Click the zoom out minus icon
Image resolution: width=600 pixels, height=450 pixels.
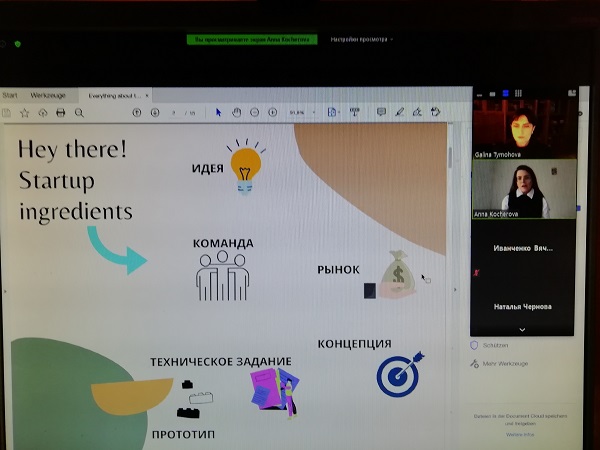[x=254, y=112]
